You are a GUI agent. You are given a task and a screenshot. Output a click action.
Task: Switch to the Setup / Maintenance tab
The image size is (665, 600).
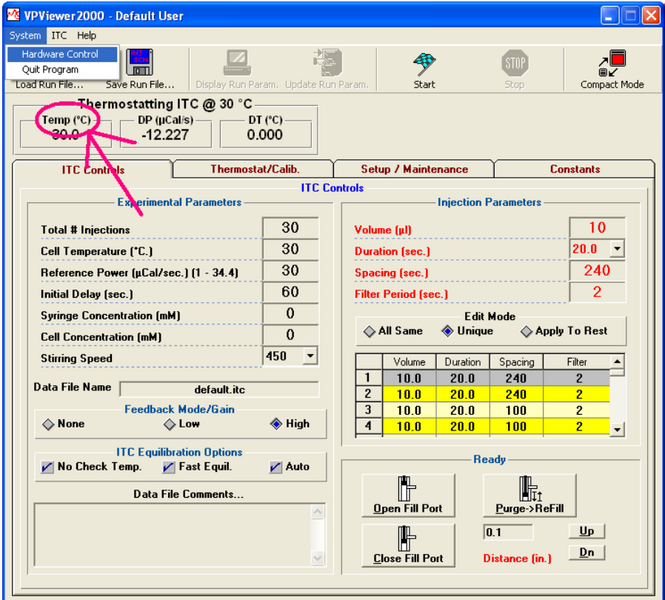414,169
